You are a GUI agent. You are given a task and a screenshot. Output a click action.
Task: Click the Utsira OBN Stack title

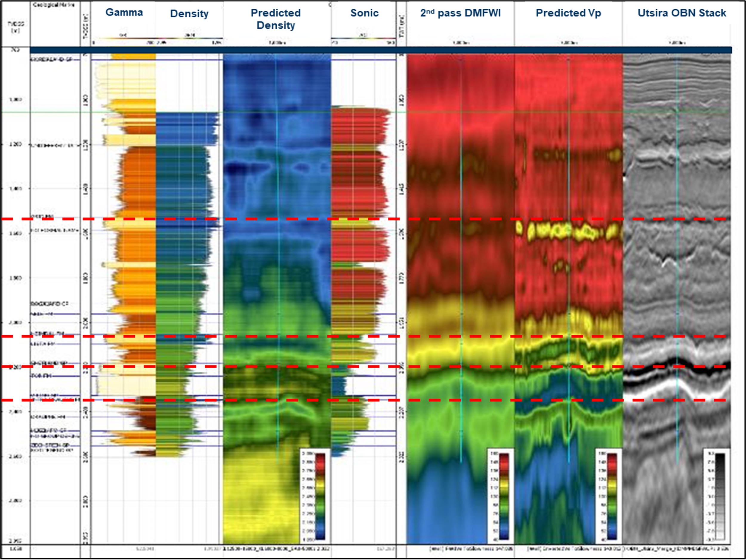click(682, 13)
